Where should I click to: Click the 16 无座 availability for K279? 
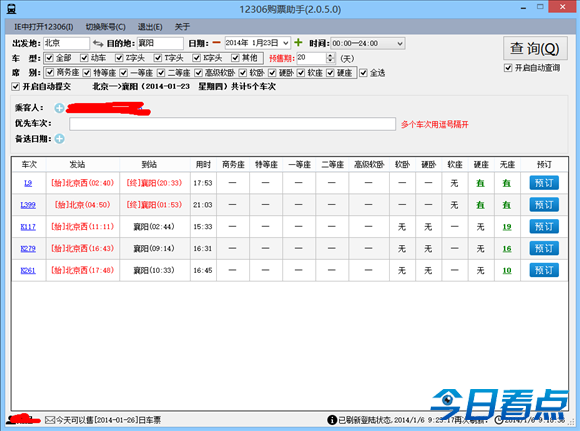tap(507, 249)
